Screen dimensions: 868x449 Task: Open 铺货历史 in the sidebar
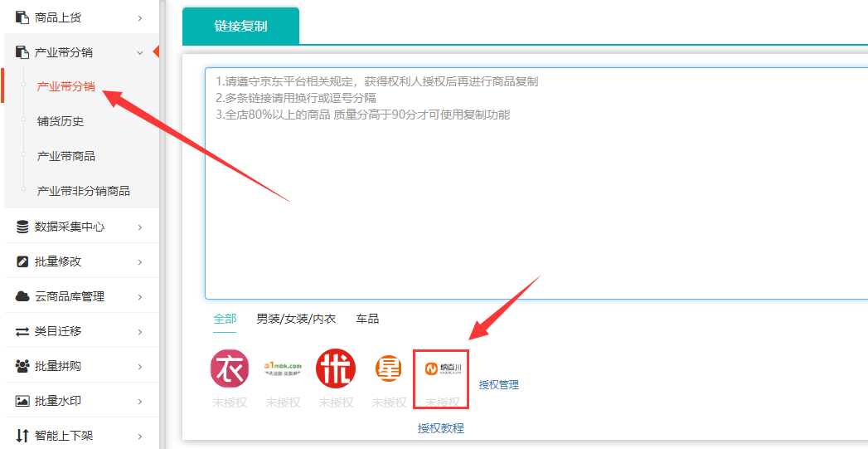pyautogui.click(x=61, y=121)
